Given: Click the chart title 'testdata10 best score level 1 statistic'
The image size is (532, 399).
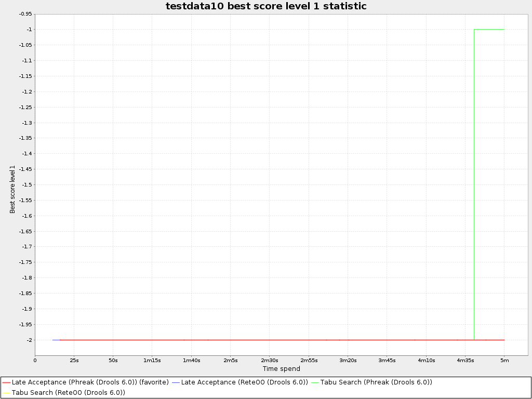Looking at the screenshot, I should tap(266, 6).
